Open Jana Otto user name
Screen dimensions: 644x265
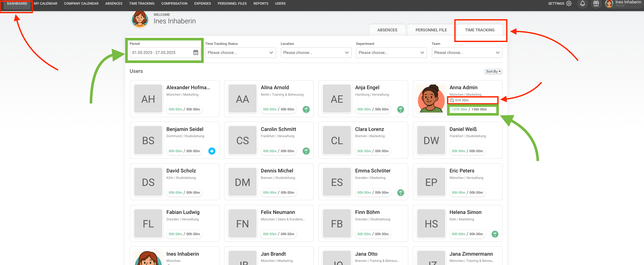click(x=366, y=254)
